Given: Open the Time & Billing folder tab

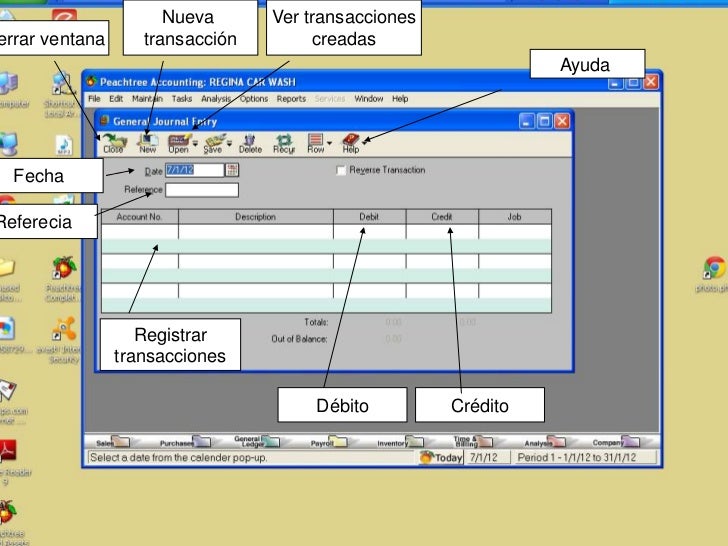Looking at the screenshot, I should [473, 441].
